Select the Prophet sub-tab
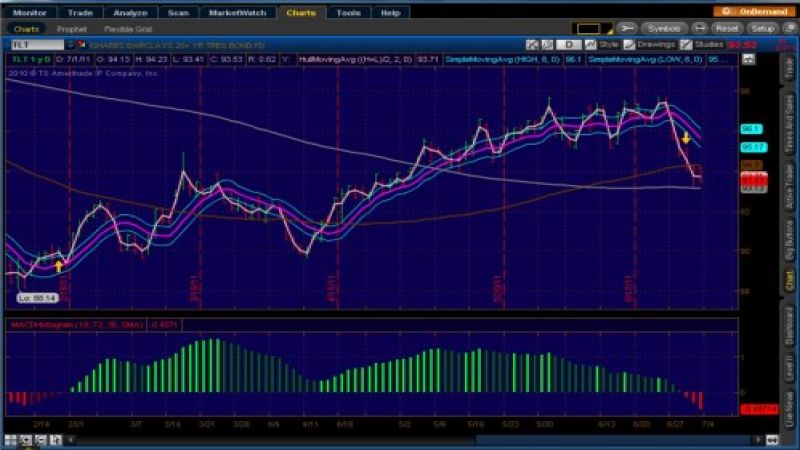The image size is (800, 450). tap(72, 29)
